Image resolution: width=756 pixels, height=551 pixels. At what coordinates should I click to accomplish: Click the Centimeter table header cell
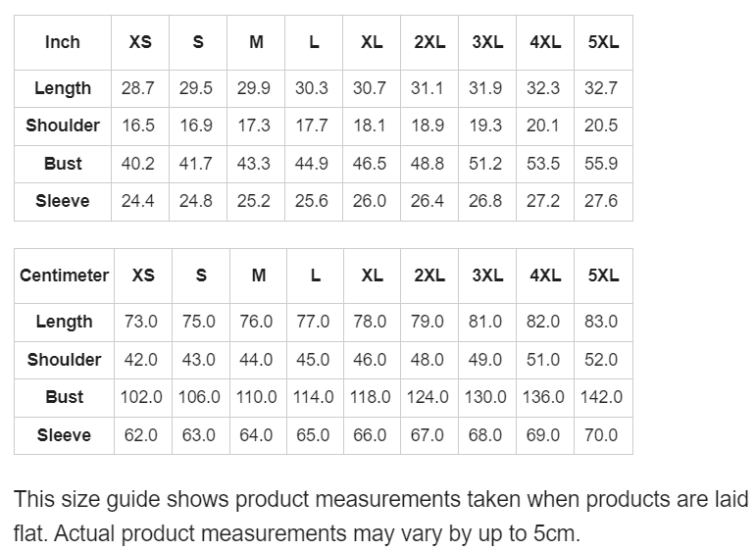pos(64,275)
